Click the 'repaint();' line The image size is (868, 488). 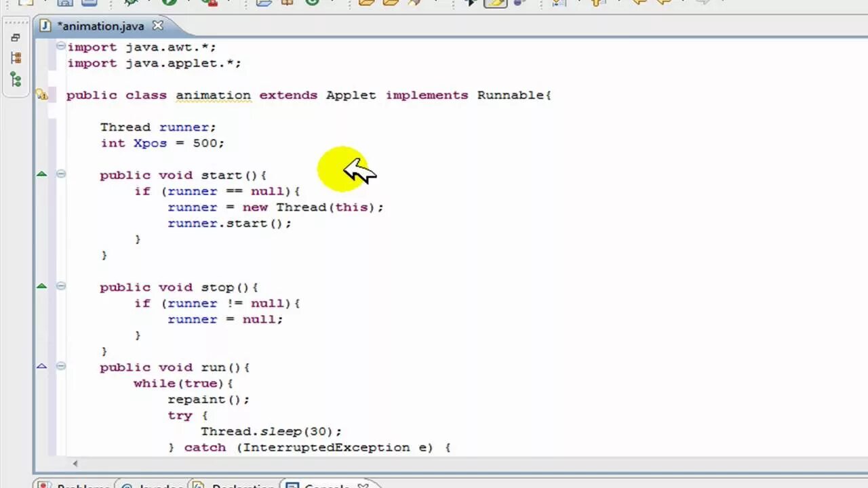point(208,399)
